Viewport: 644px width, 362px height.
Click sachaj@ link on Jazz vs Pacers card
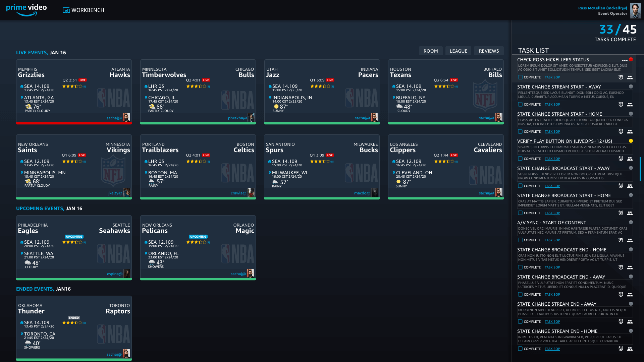tap(362, 118)
